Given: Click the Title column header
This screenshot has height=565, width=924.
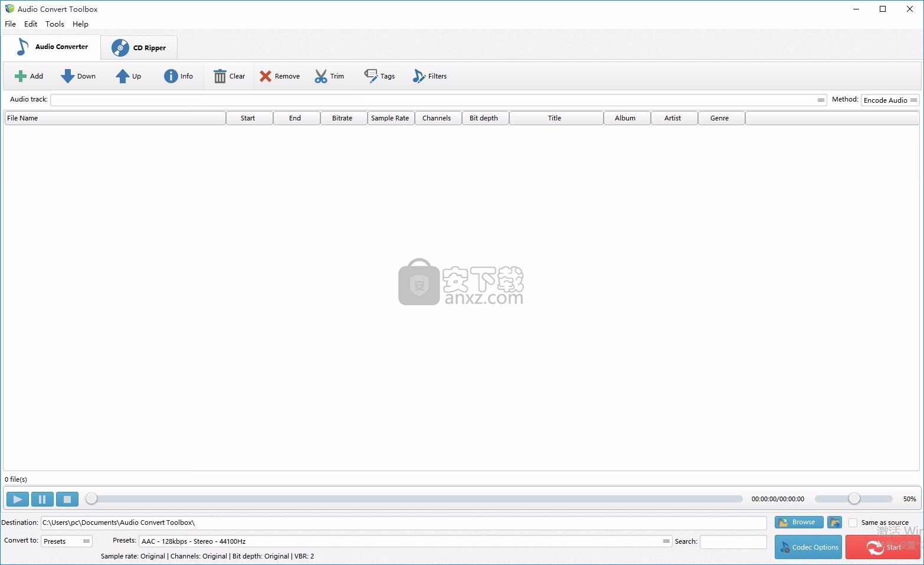Looking at the screenshot, I should point(556,118).
